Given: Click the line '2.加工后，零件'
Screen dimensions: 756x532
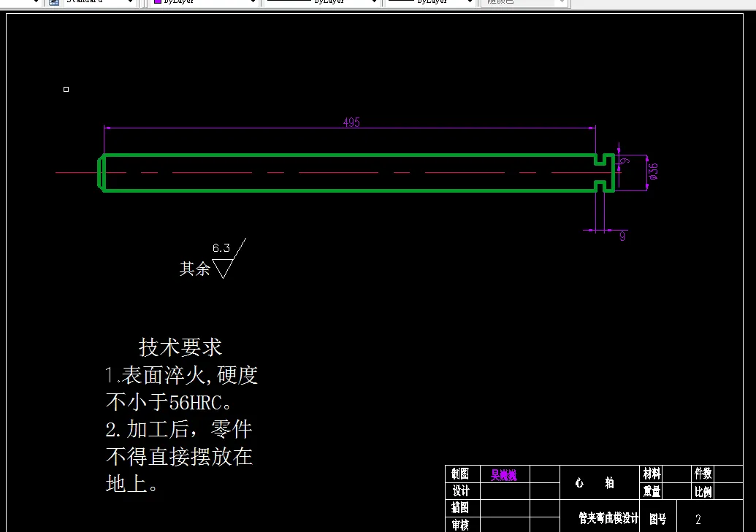Looking at the screenshot, I should click(178, 429).
